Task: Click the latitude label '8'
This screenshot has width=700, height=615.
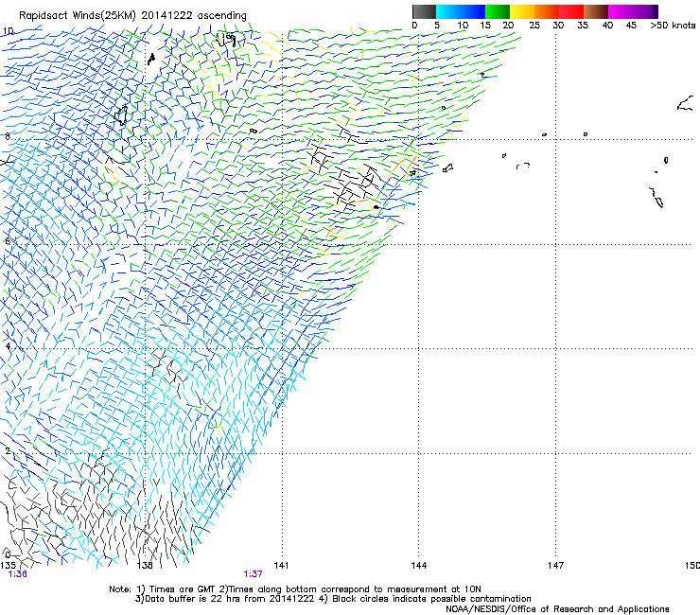Action: click(8, 136)
